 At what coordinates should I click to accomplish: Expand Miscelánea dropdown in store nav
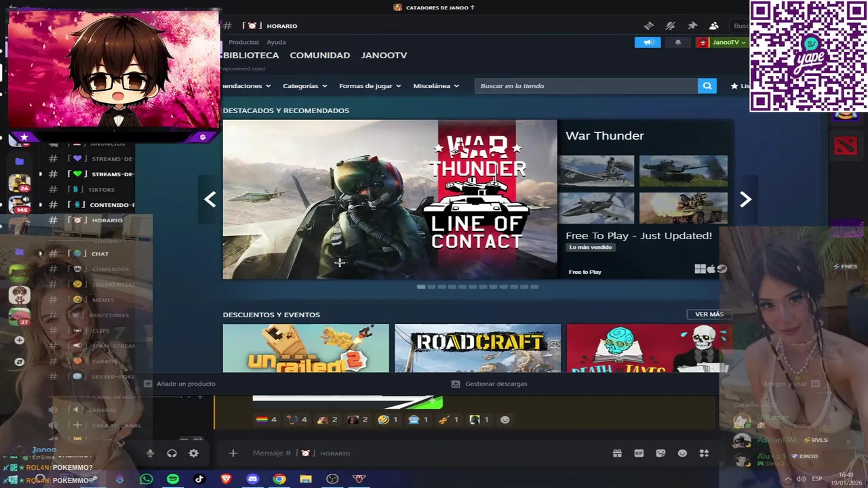tap(436, 86)
